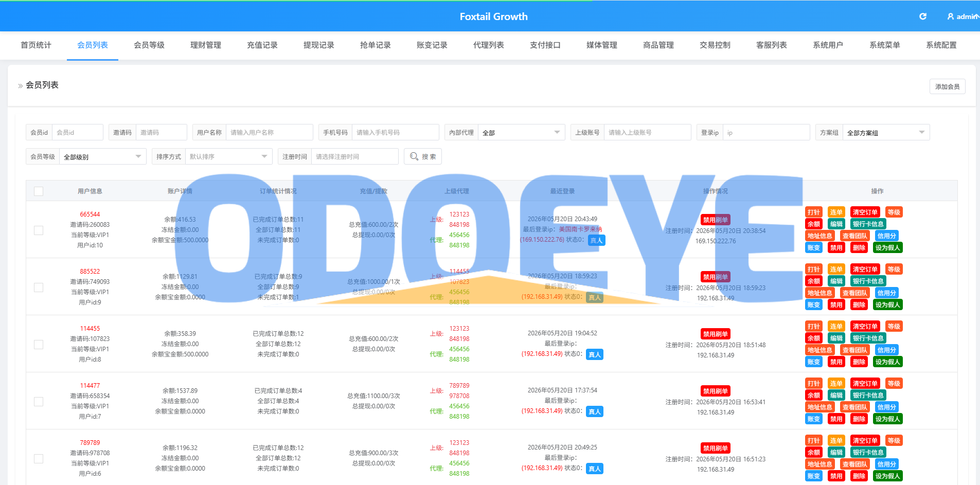Click the magnifier search button

click(423, 156)
